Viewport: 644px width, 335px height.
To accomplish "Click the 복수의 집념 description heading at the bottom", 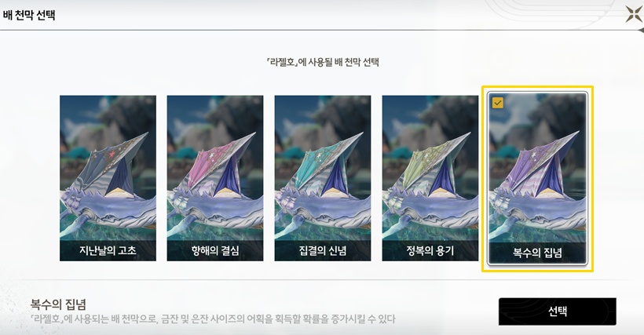I will click(58, 304).
